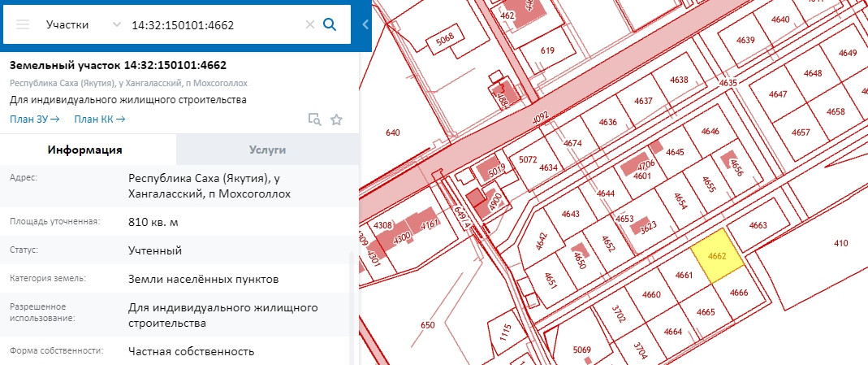Select parcel 4648 on the map
This screenshot has width=868, height=365.
click(x=813, y=73)
